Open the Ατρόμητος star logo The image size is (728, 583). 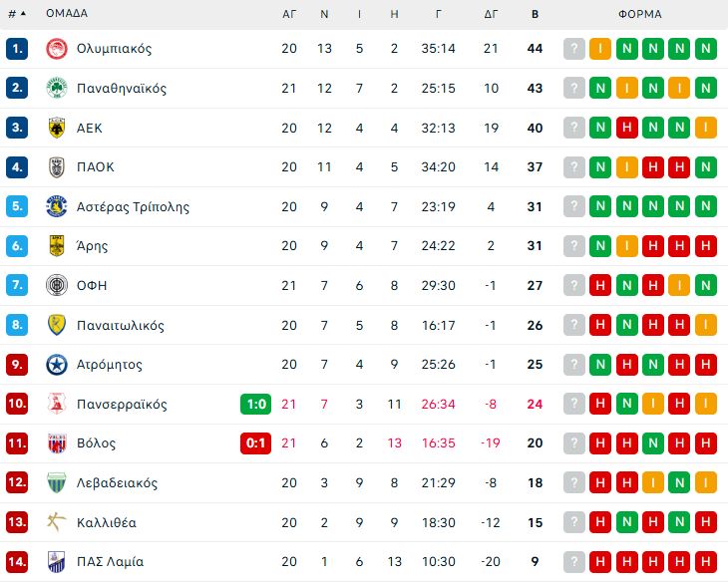[57, 365]
